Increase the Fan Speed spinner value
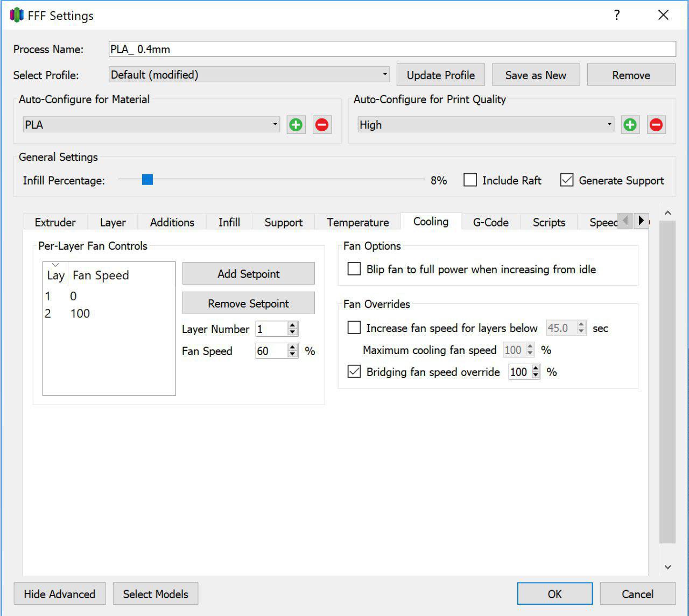This screenshot has width=689, height=616. (292, 348)
